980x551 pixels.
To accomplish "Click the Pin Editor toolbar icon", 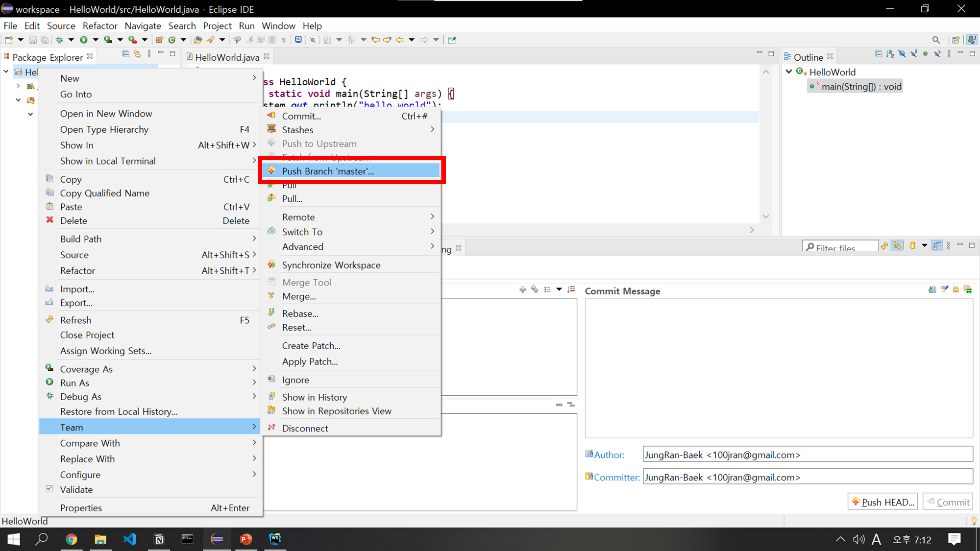I will pyautogui.click(x=452, y=40).
